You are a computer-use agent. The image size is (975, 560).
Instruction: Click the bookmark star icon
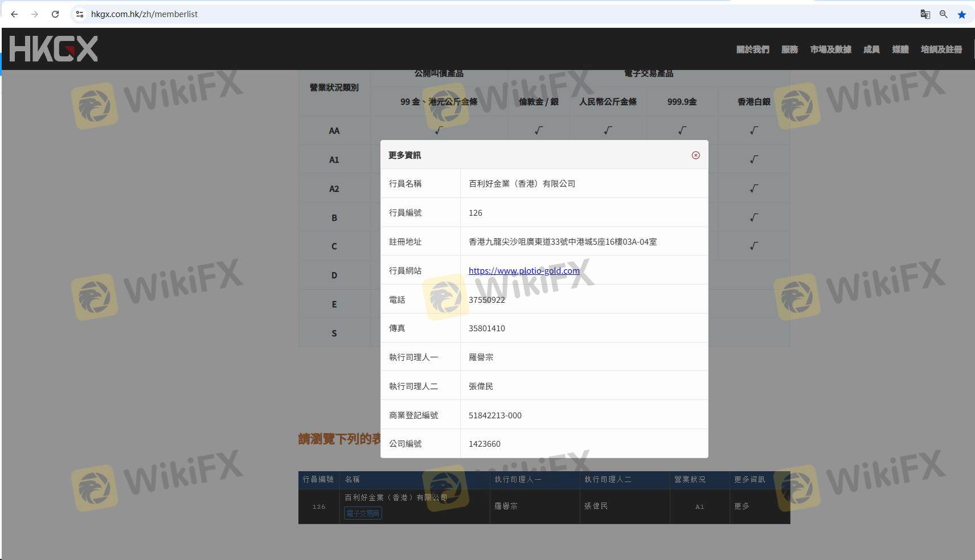point(962,14)
